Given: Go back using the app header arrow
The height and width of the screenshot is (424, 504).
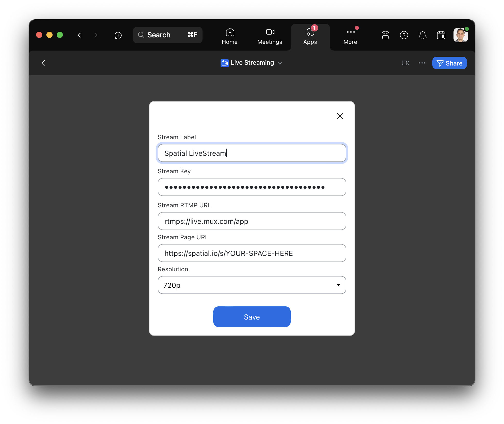Looking at the screenshot, I should [44, 63].
